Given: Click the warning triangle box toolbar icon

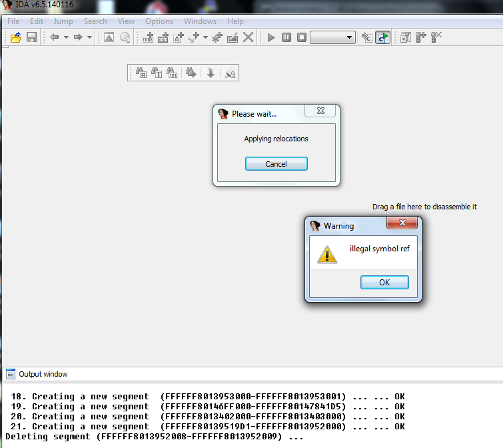Looking at the screenshot, I should (x=109, y=37).
